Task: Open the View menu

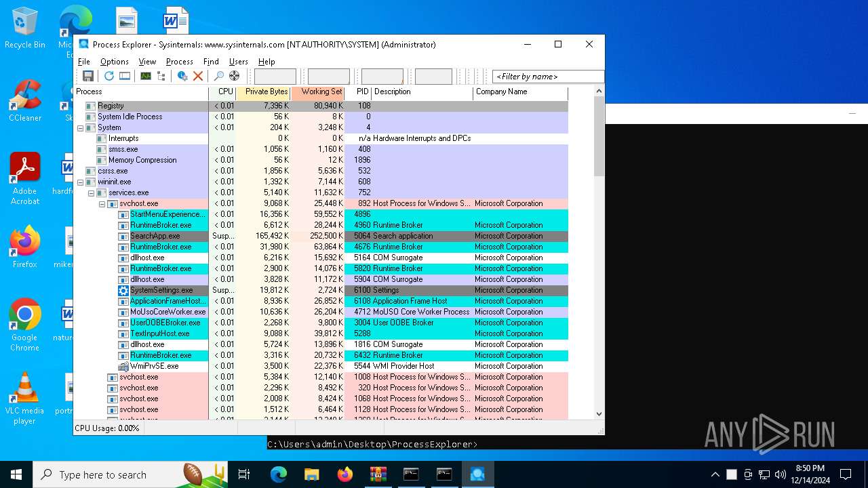Action: (147, 61)
